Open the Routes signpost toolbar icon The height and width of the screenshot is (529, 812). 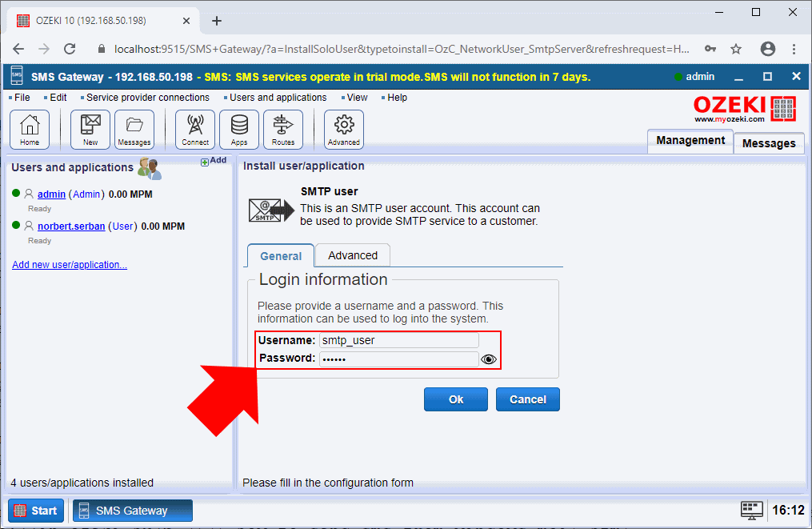click(283, 130)
